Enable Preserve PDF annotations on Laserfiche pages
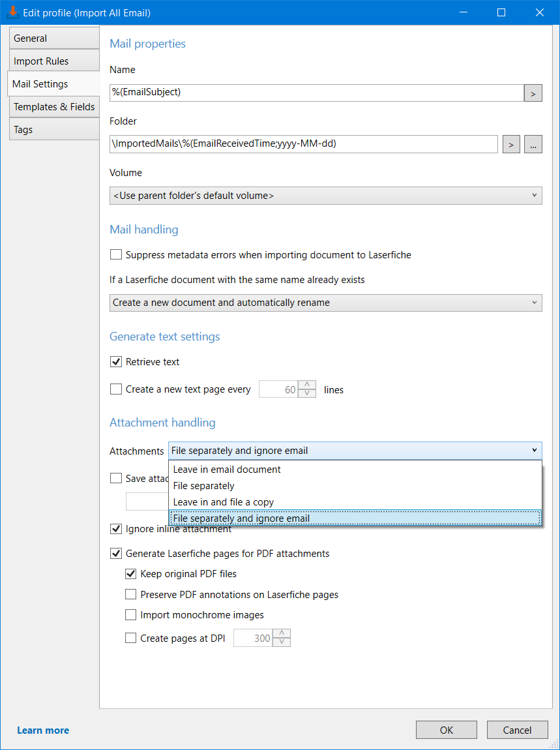This screenshot has height=750, width=560. pos(130,595)
